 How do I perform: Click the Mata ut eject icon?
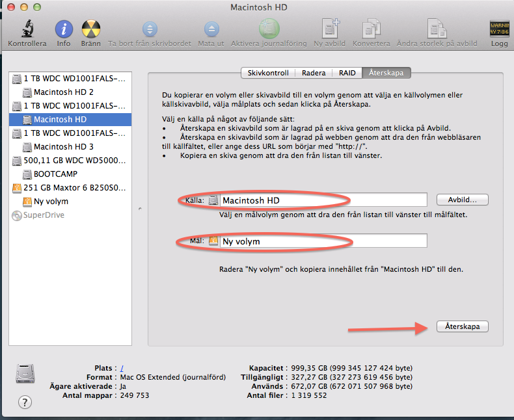coord(211,29)
